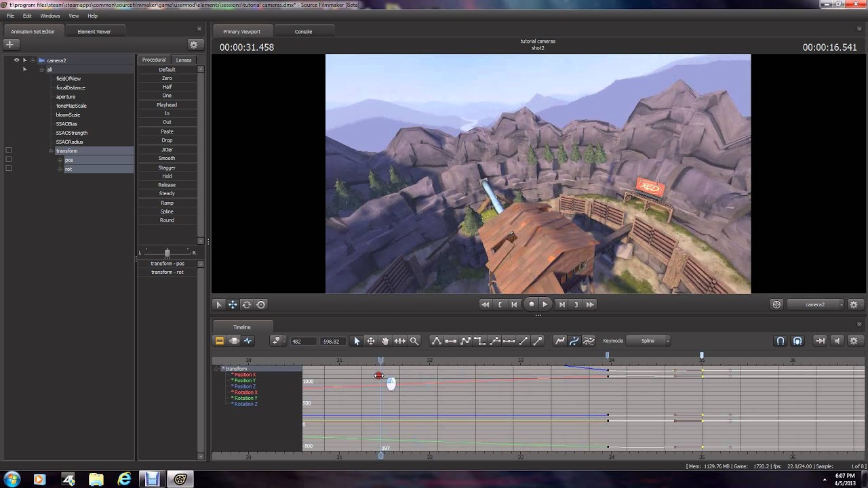
Task: Toggle first snap magnet icon in timeline
Action: click(x=781, y=341)
